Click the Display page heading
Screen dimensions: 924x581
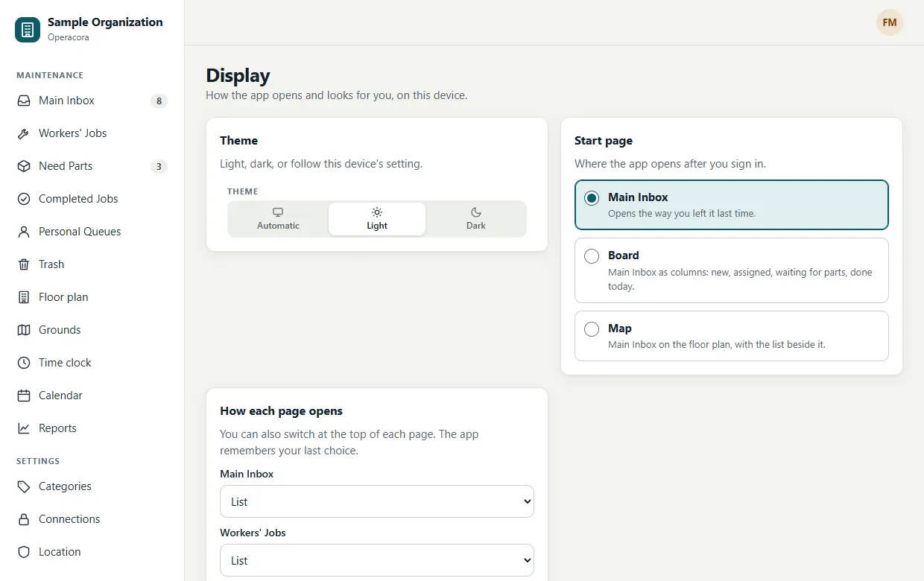(x=238, y=76)
